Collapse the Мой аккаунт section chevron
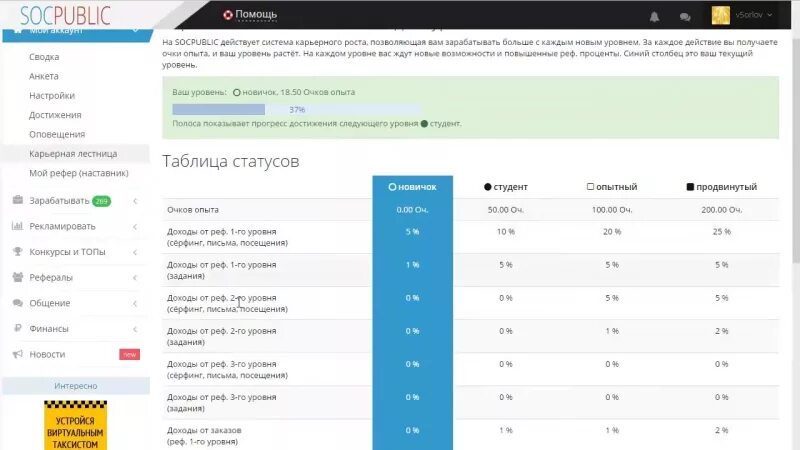This screenshot has width=800, height=450. click(x=135, y=31)
